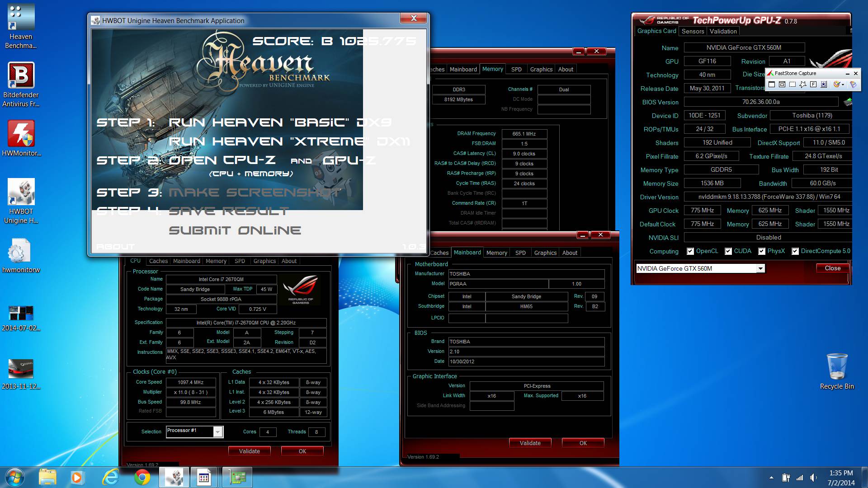Click network signal icon in system tray

tap(800, 478)
